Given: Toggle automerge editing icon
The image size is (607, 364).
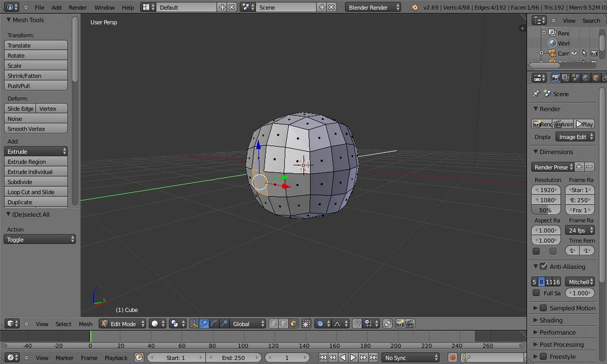Looking at the screenshot, I should (x=387, y=324).
